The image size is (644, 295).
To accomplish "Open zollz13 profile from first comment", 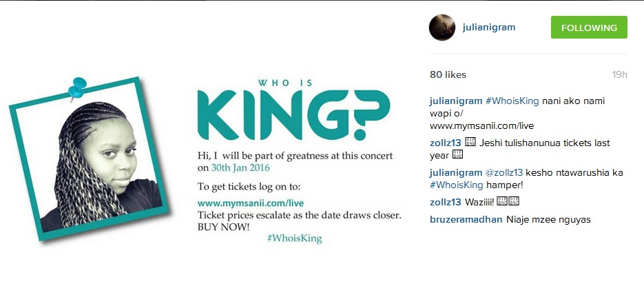I will [445, 143].
